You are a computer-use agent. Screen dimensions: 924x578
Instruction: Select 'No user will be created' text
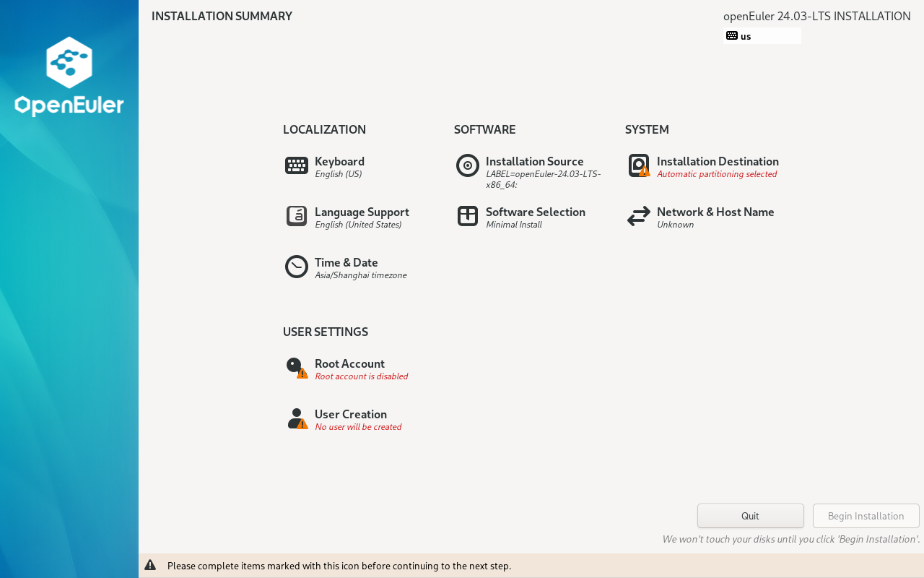358,427
